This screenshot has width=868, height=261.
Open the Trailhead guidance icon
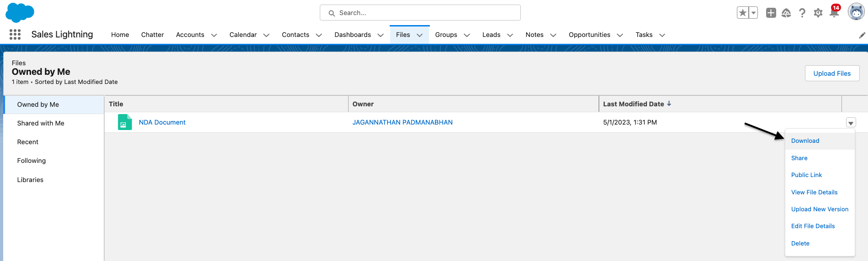pos(786,13)
